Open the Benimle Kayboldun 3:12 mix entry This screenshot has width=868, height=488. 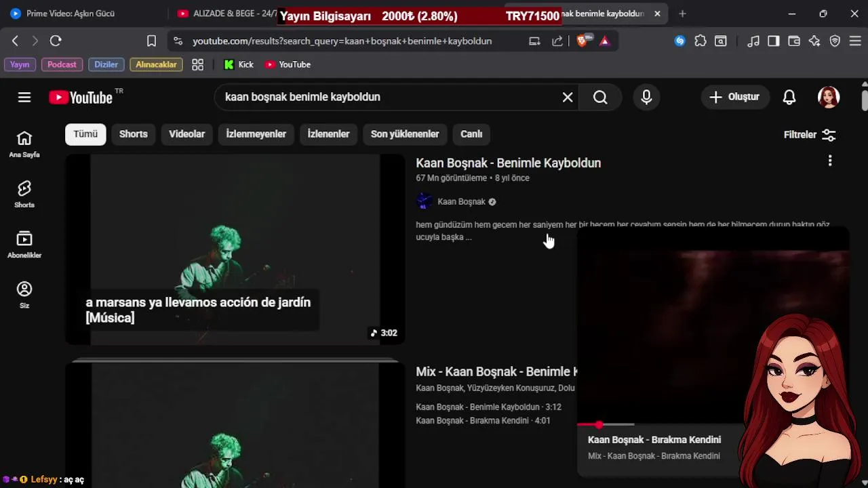tap(488, 407)
